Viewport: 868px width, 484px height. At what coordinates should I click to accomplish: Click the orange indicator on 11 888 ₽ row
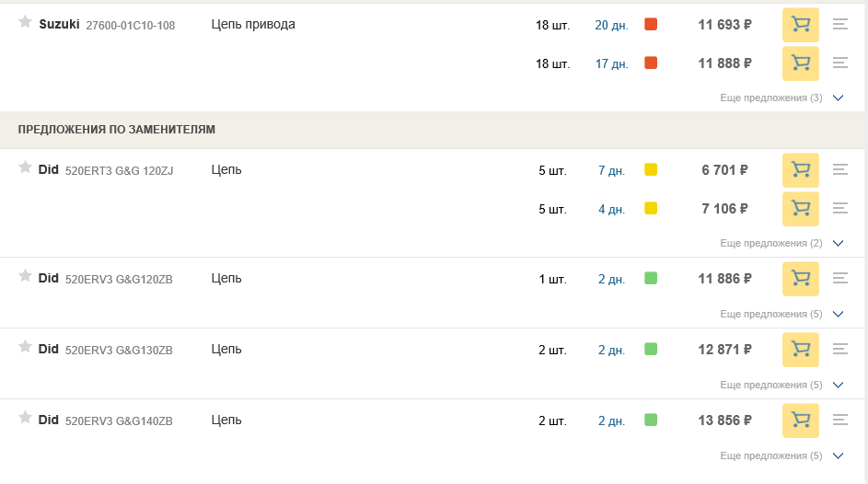651,63
